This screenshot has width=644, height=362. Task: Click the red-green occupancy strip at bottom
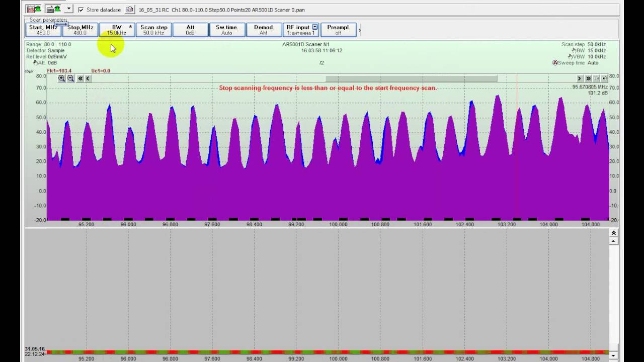[x=328, y=352]
